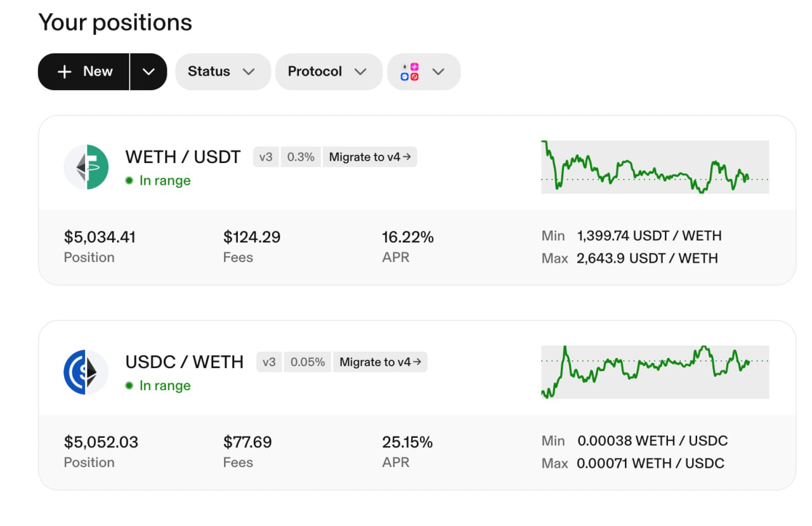This screenshot has width=812, height=526.
Task: Click the 0.3% fee tier badge
Action: [x=301, y=157]
